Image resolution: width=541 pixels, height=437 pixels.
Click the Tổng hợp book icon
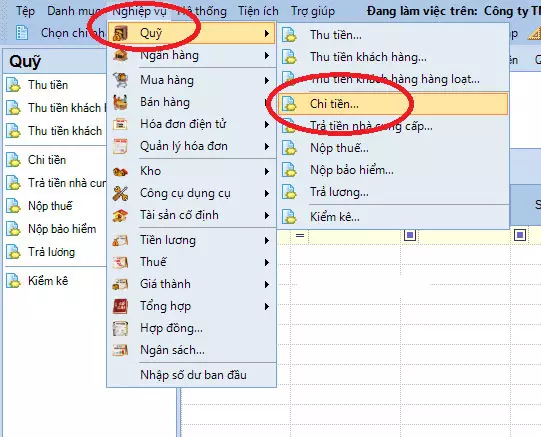[120, 306]
